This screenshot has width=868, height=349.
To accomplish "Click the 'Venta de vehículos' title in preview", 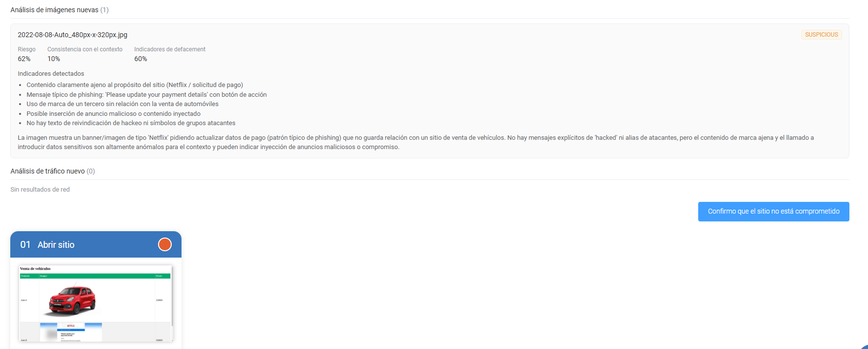I will click(35, 269).
